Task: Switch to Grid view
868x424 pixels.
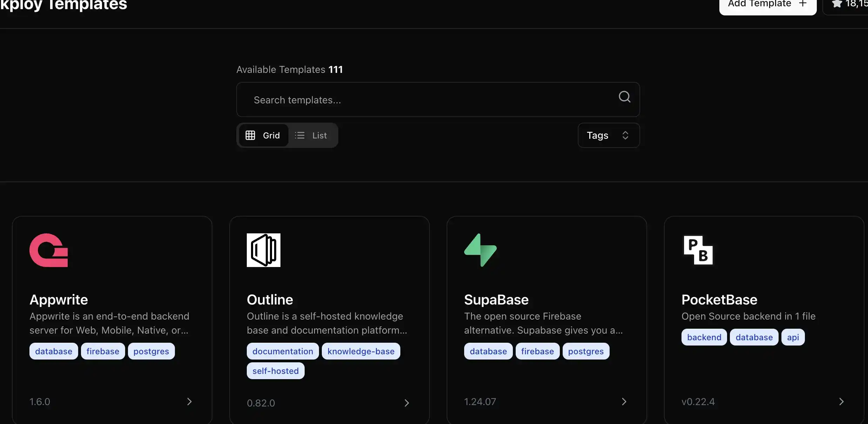Action: point(263,135)
